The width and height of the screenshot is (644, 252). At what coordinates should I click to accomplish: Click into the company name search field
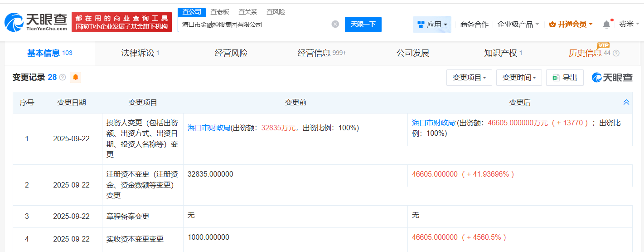click(x=254, y=25)
